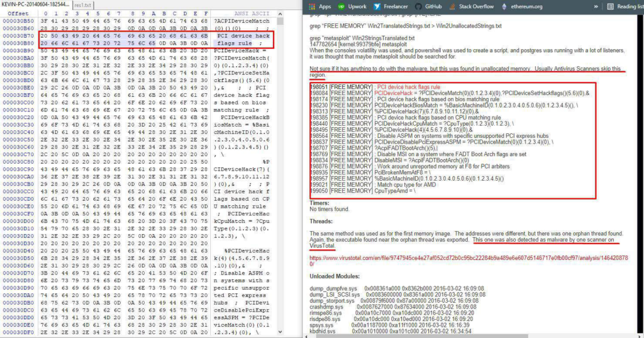This screenshot has width=644, height=338.
Task: Click the risdpe86.sys module entry
Action: (x=391, y=319)
